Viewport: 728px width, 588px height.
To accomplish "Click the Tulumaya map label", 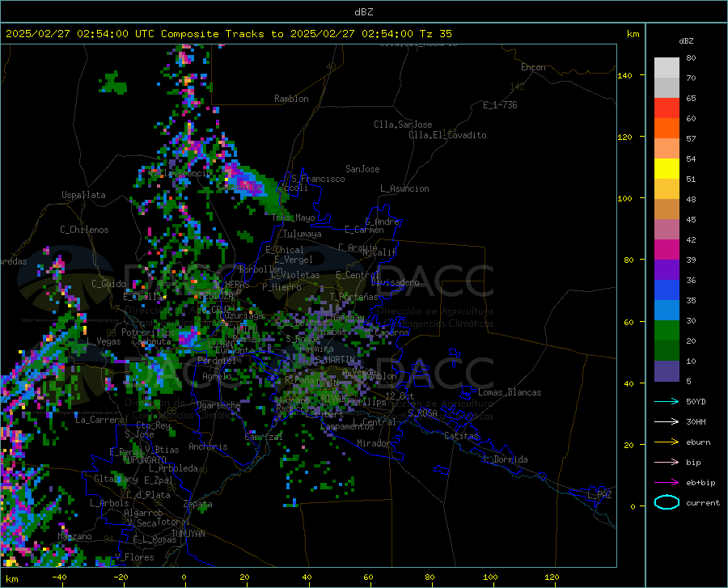I will coord(303,234).
